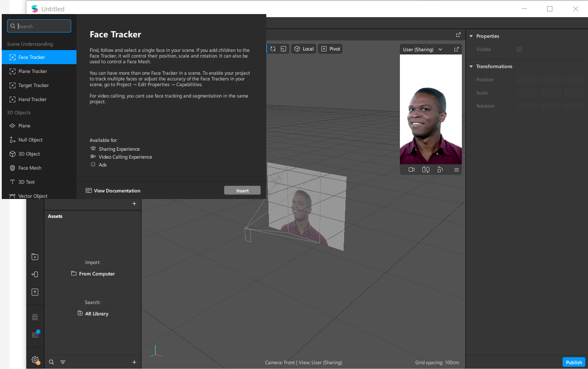Click the Assets panel title
This screenshot has height=369, width=588.
pyautogui.click(x=55, y=216)
